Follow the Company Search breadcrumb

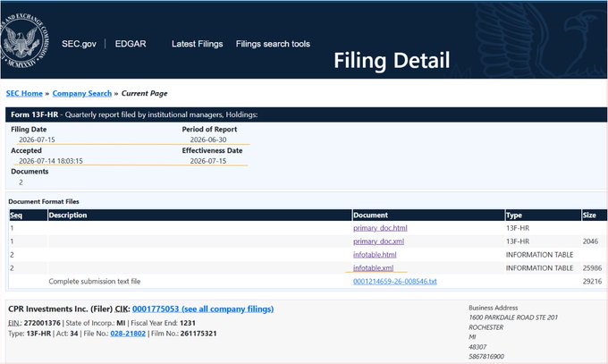click(x=82, y=94)
